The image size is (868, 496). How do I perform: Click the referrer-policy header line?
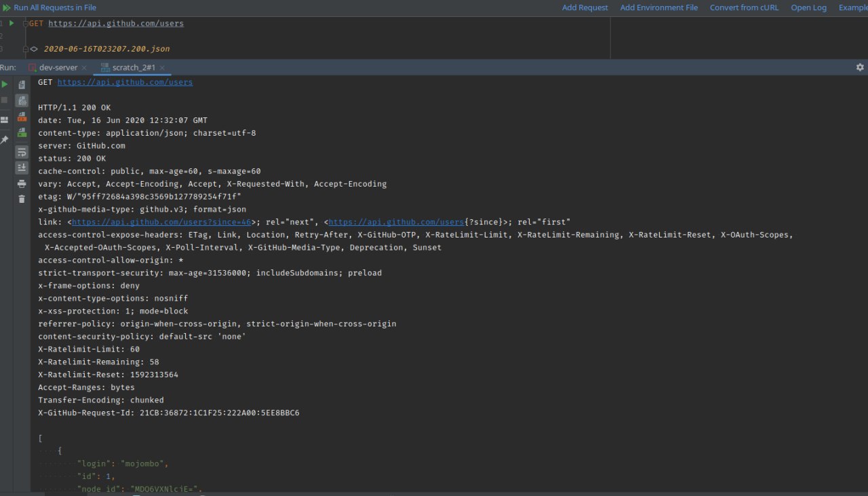tap(217, 324)
